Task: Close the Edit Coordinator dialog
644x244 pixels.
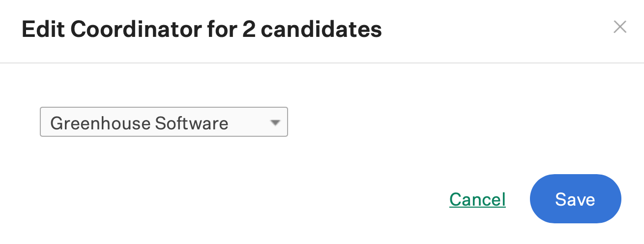Action: tap(620, 27)
